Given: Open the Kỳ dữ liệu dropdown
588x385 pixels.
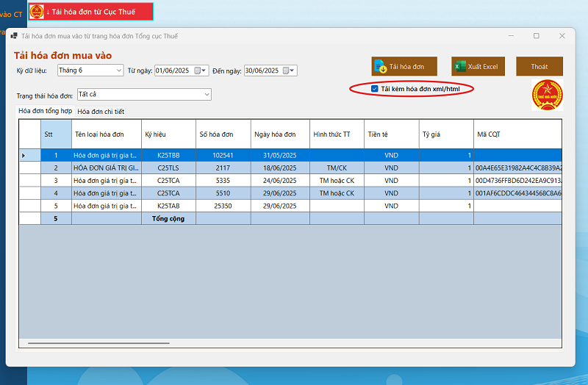Looking at the screenshot, I should 119,71.
